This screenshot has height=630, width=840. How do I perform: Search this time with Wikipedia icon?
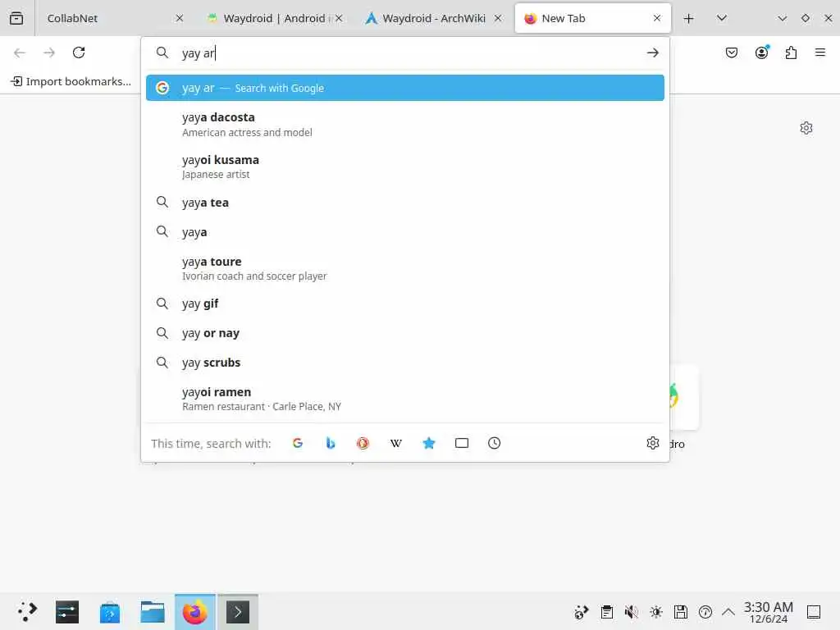pyautogui.click(x=396, y=443)
